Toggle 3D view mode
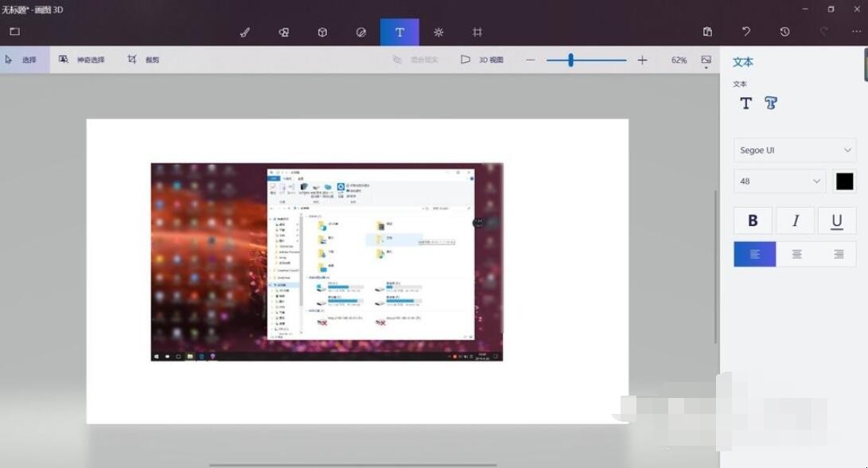 pyautogui.click(x=482, y=60)
